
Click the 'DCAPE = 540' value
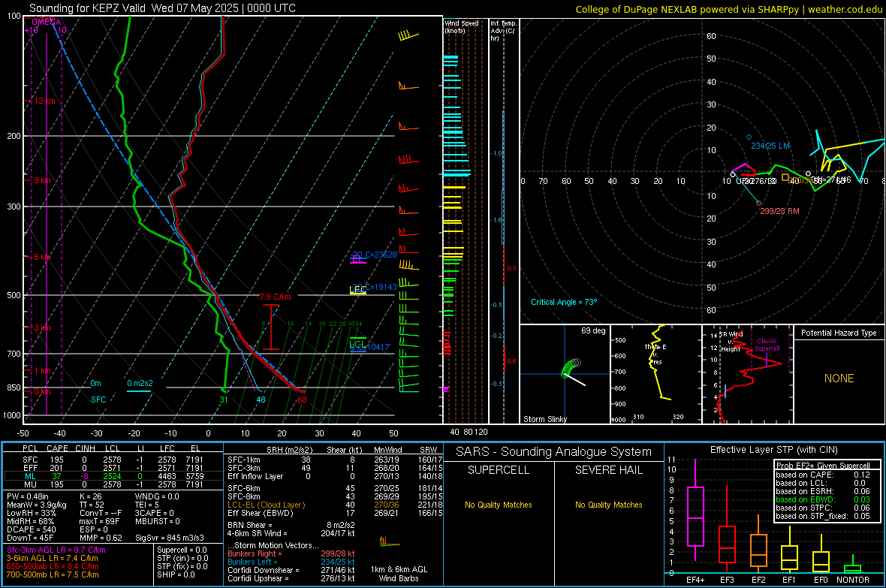[31, 529]
